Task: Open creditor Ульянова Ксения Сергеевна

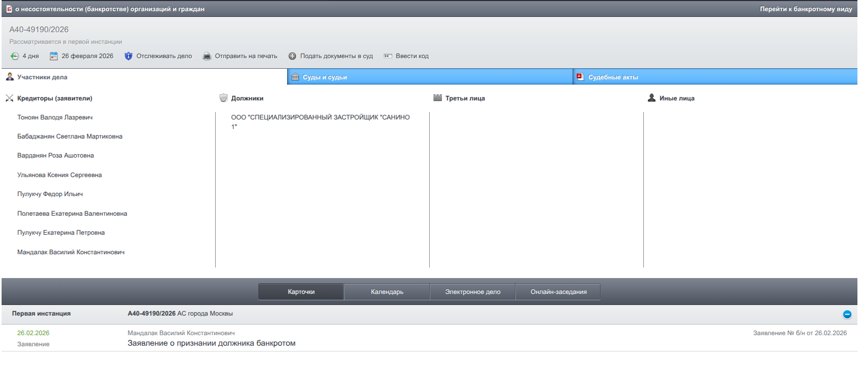Action: click(x=59, y=175)
